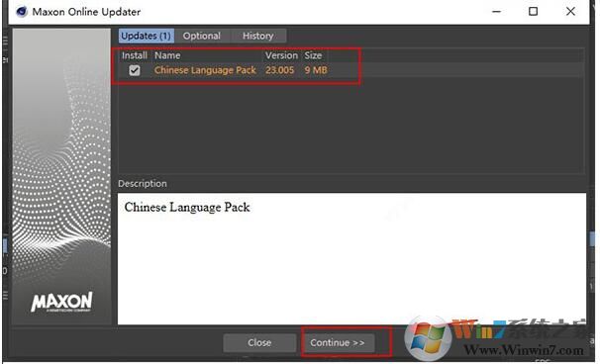Select the Chinese Language Pack row name
Viewport: 600px width, 364px height.
coord(205,70)
